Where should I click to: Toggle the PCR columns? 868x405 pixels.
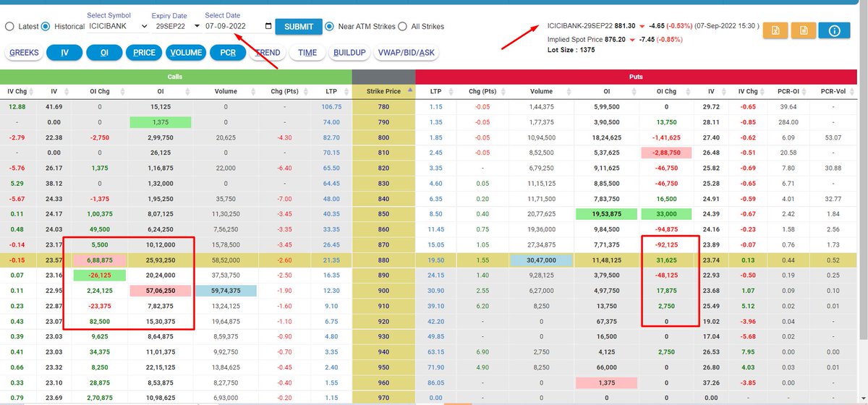[228, 53]
